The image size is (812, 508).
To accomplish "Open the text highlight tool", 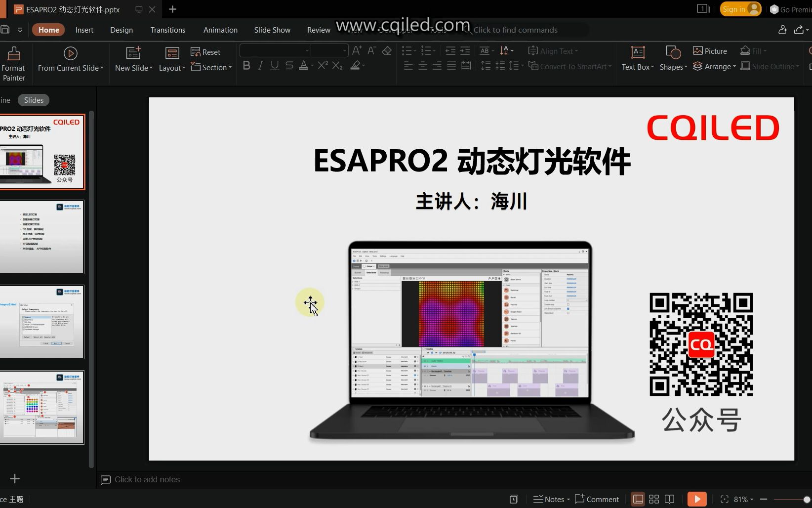I will pyautogui.click(x=355, y=66).
